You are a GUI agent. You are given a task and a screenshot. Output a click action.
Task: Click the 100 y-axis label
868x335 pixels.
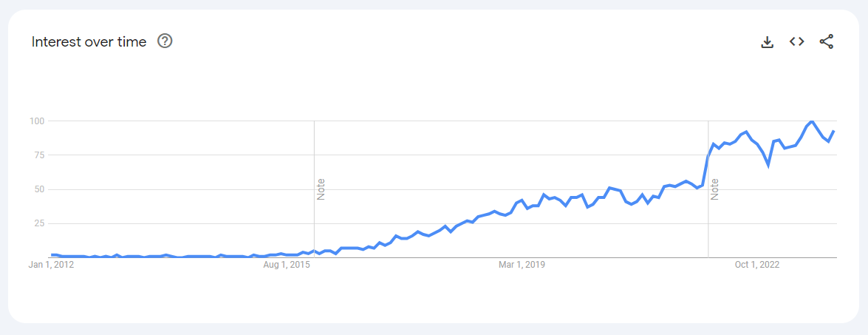tap(38, 121)
